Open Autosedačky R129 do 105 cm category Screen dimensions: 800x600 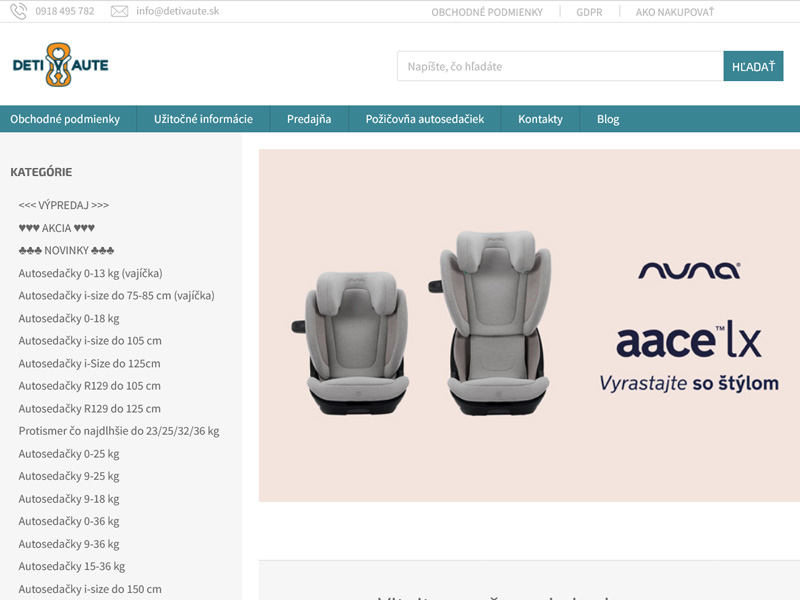89,386
